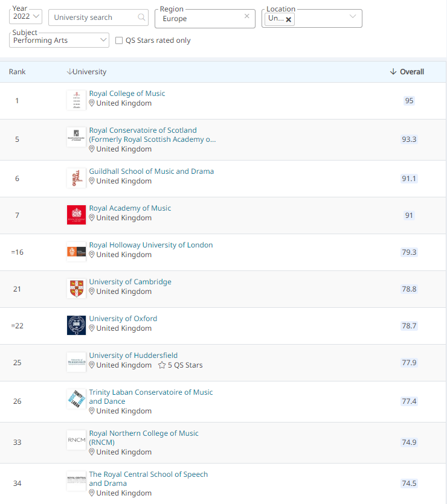Click the Royal Conservatoire of Scotland logo
This screenshot has width=447, height=504.
tap(77, 137)
